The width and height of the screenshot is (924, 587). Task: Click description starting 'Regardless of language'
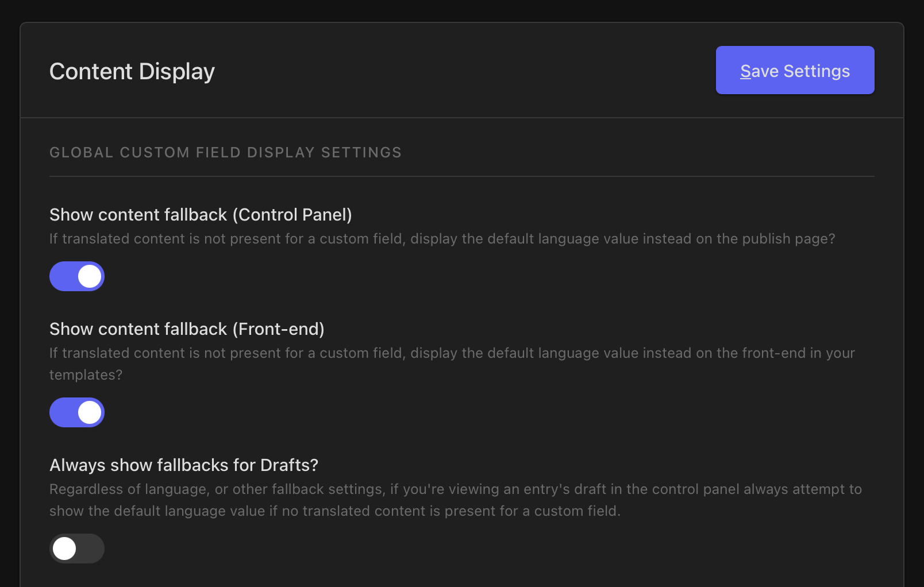[x=456, y=500]
